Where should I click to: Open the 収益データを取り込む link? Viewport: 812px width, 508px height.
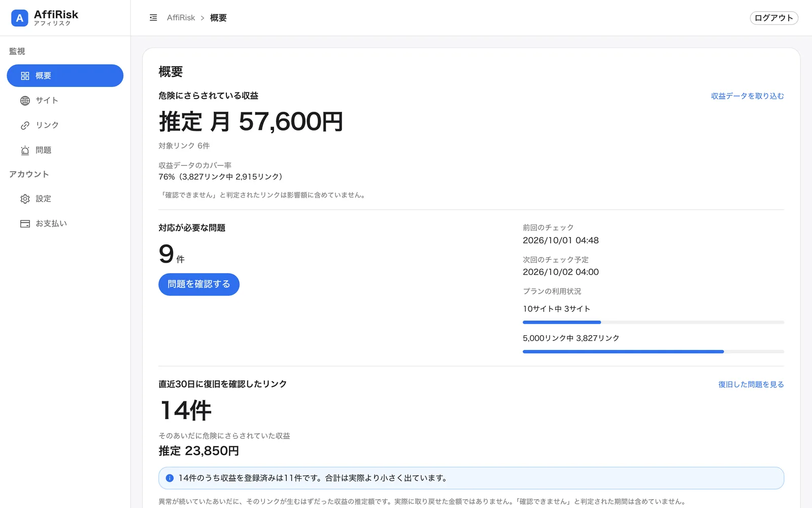pyautogui.click(x=747, y=96)
